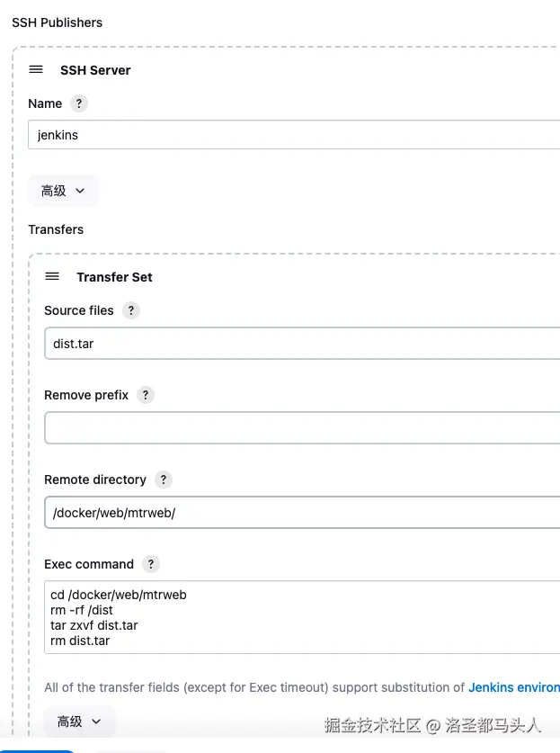
Task: Click the SSH Publishers heading
Action: click(57, 22)
